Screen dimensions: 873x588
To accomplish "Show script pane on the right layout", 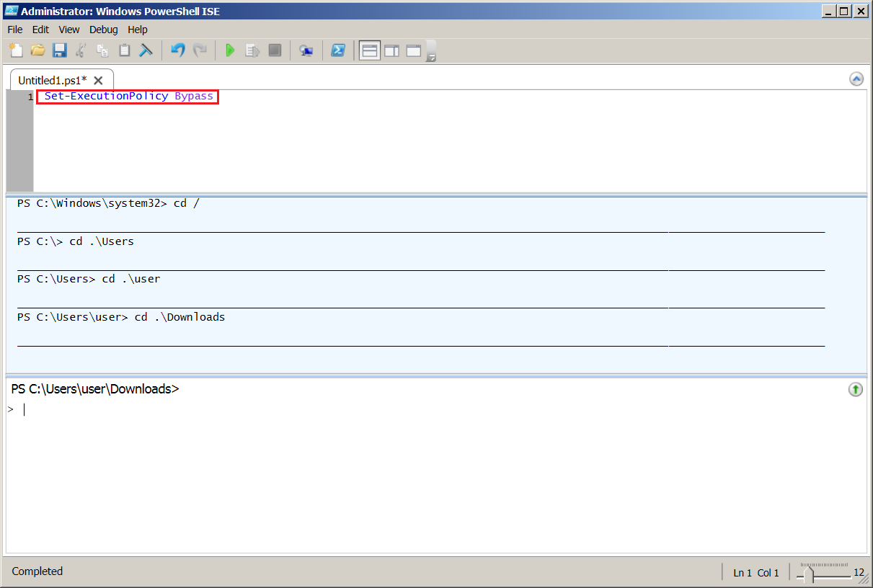I will coord(391,50).
